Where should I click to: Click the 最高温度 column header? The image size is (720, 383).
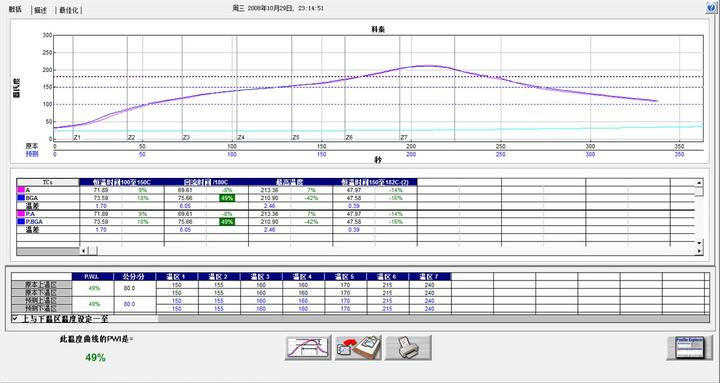290,182
